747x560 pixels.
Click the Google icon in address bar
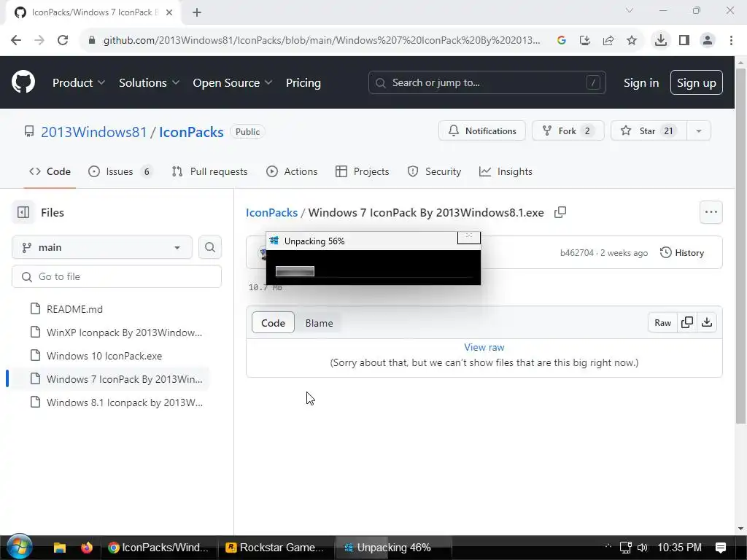pos(562,41)
